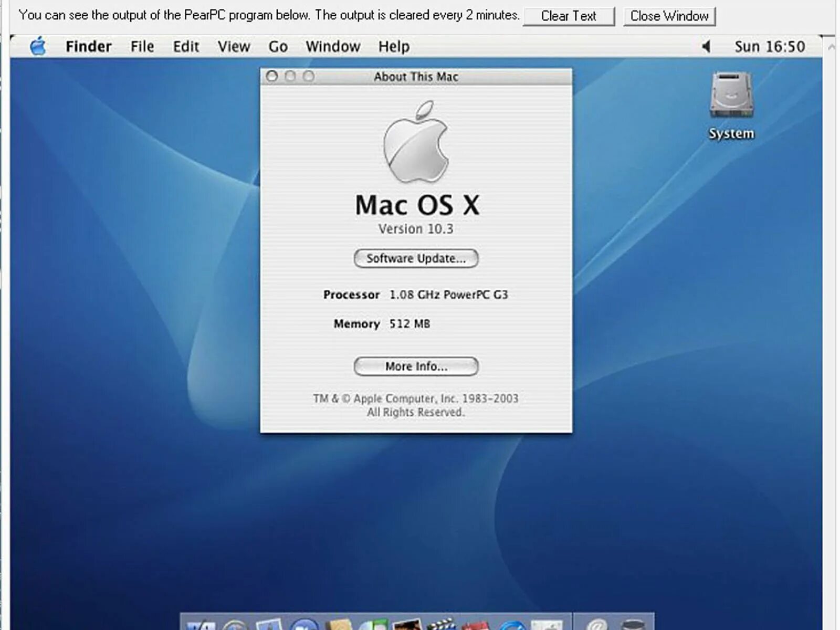
Task: Click the @ website shortcut in Dock
Action: (597, 624)
